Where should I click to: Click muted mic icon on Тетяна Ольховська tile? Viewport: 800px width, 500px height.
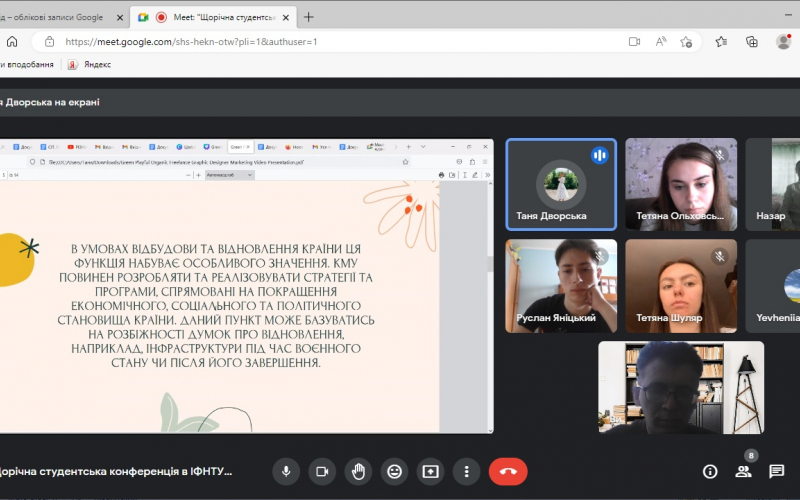pyautogui.click(x=719, y=154)
